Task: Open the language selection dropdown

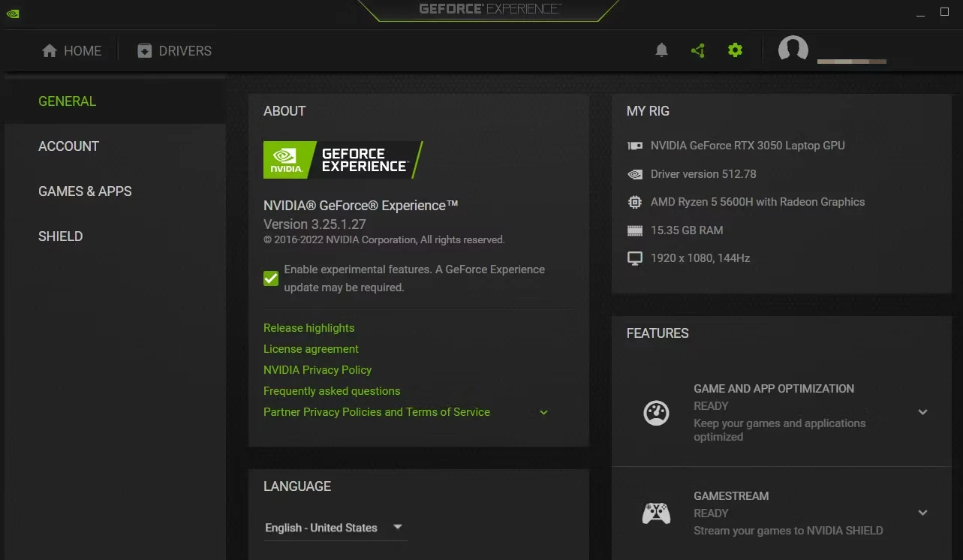Action: point(334,528)
